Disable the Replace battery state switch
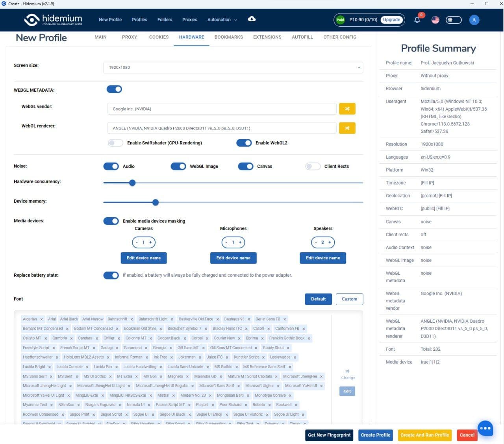The width and height of the screenshot is (504, 444). [x=111, y=275]
